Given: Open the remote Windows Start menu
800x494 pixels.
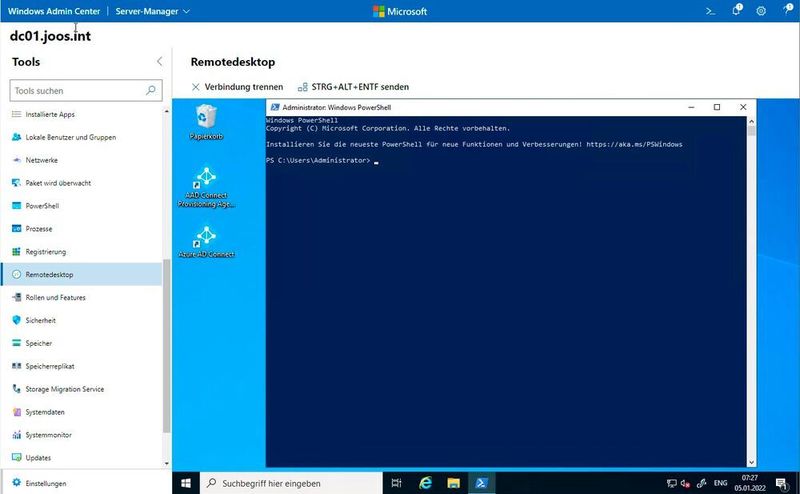Looking at the screenshot, I should click(x=186, y=483).
